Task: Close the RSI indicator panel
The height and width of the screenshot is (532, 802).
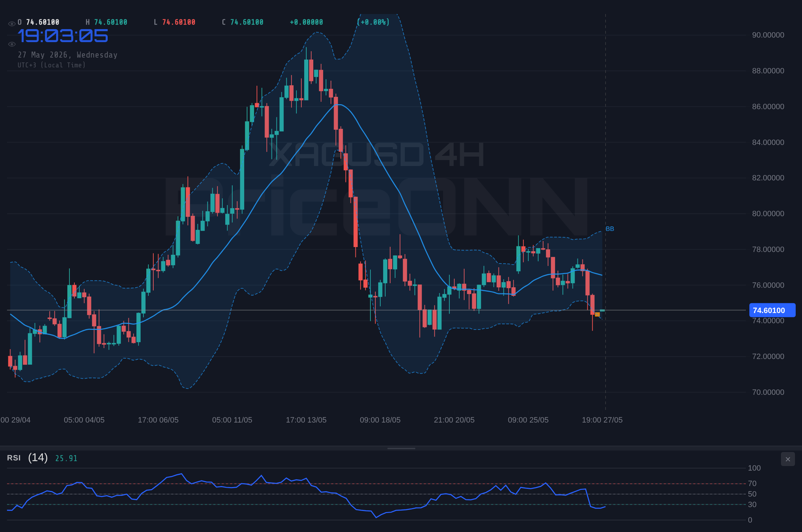Action: point(788,459)
